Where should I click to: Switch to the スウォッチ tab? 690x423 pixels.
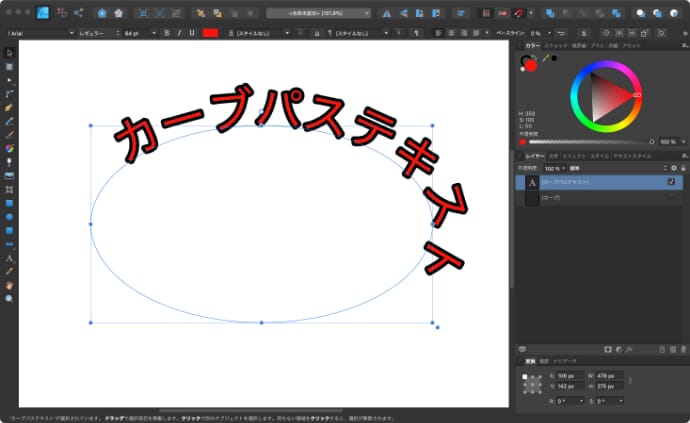click(x=556, y=45)
